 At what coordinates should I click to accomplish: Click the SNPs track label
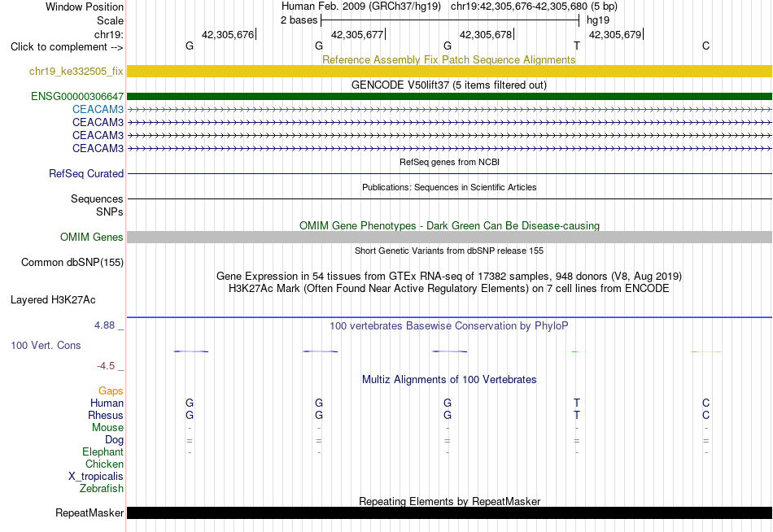pos(110,211)
